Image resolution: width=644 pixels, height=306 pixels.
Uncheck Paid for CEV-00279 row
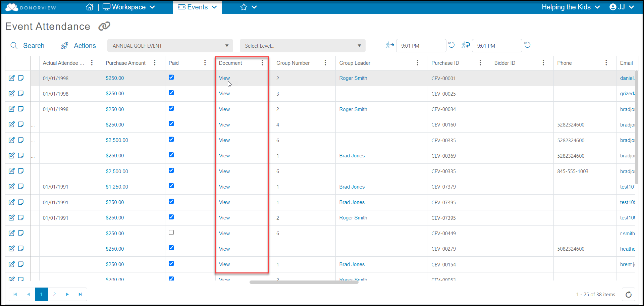[171, 248]
